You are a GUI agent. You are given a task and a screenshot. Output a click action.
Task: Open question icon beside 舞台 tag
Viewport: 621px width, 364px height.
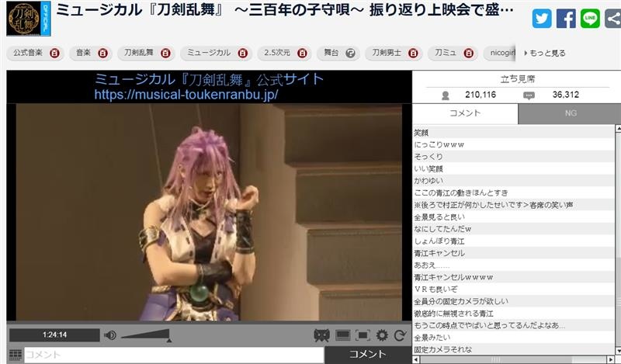click(x=351, y=53)
